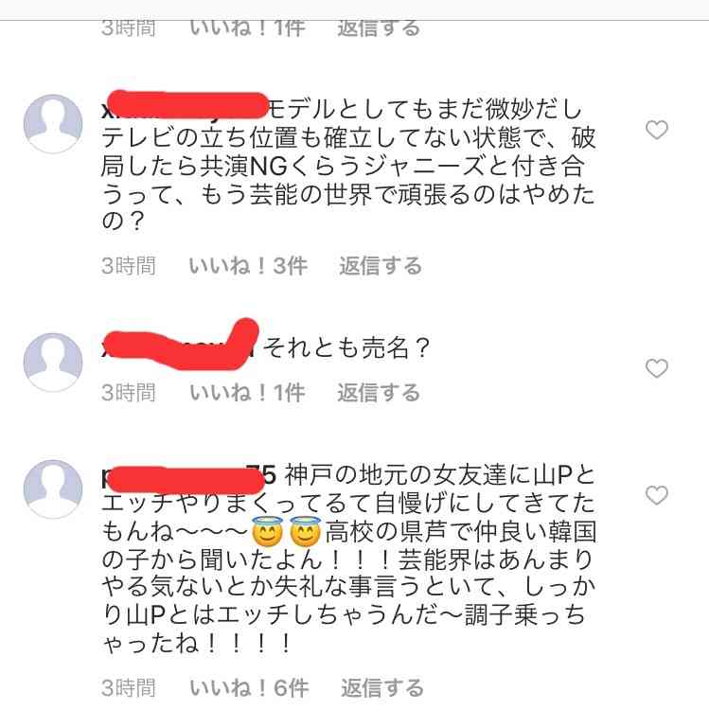Tap the heart beside それとも売名？ comment
This screenshot has width=709, height=728.
click(657, 368)
